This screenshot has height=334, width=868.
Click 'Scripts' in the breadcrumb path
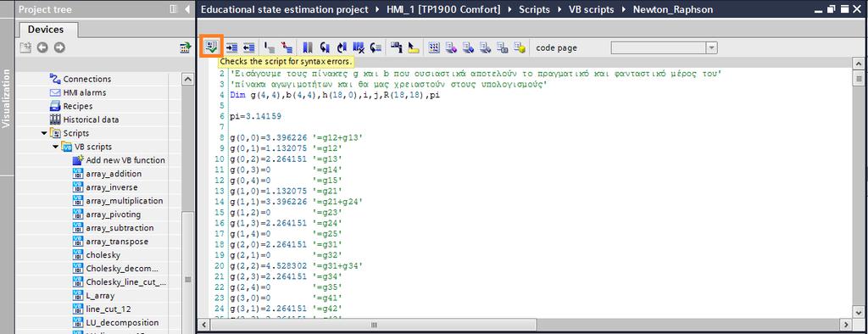[x=534, y=9]
